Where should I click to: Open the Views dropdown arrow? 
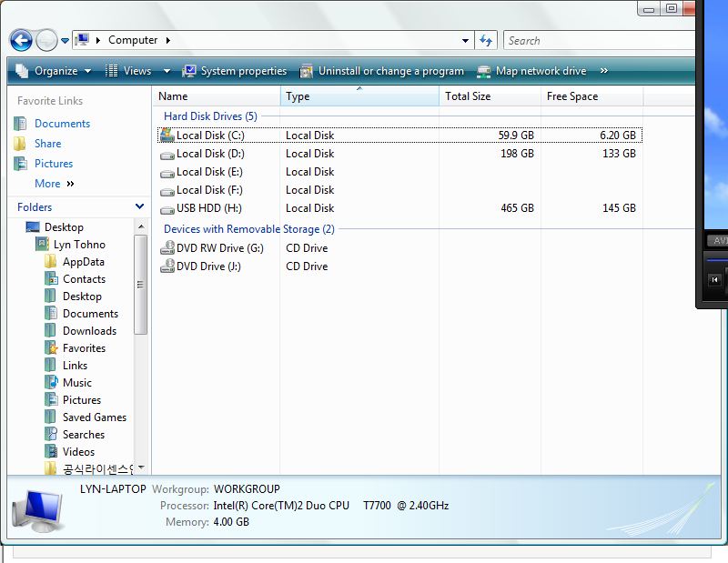(x=167, y=71)
